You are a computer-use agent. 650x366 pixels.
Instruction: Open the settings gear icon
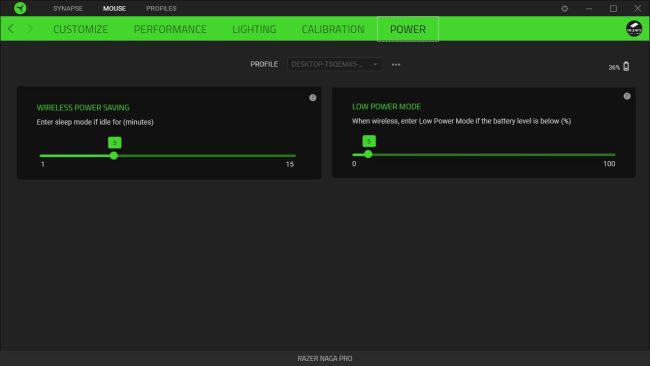(564, 8)
